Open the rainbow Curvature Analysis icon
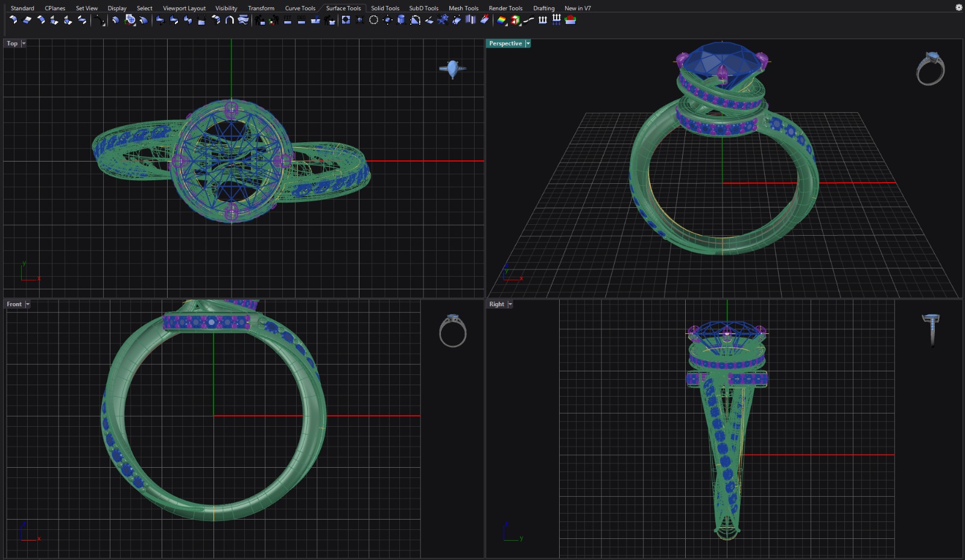This screenshot has width=965, height=560. click(x=501, y=20)
